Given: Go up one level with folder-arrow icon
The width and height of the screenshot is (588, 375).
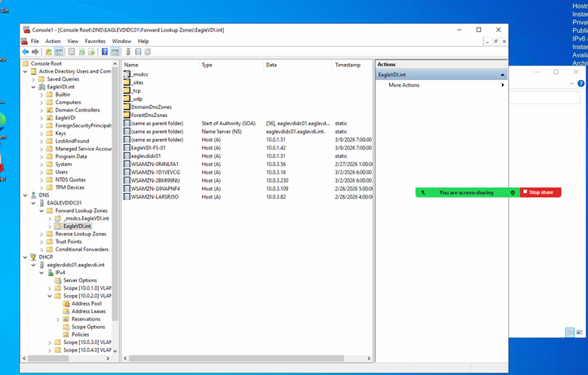Looking at the screenshot, I should (x=49, y=52).
